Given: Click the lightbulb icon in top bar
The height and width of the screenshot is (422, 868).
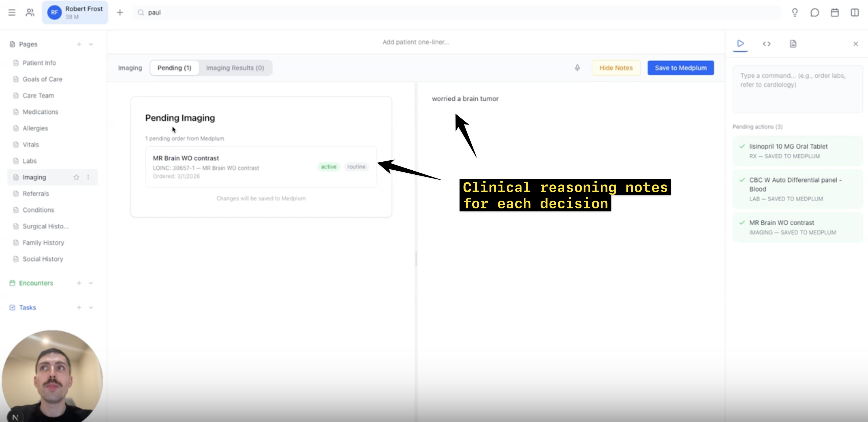Looking at the screenshot, I should 794,12.
